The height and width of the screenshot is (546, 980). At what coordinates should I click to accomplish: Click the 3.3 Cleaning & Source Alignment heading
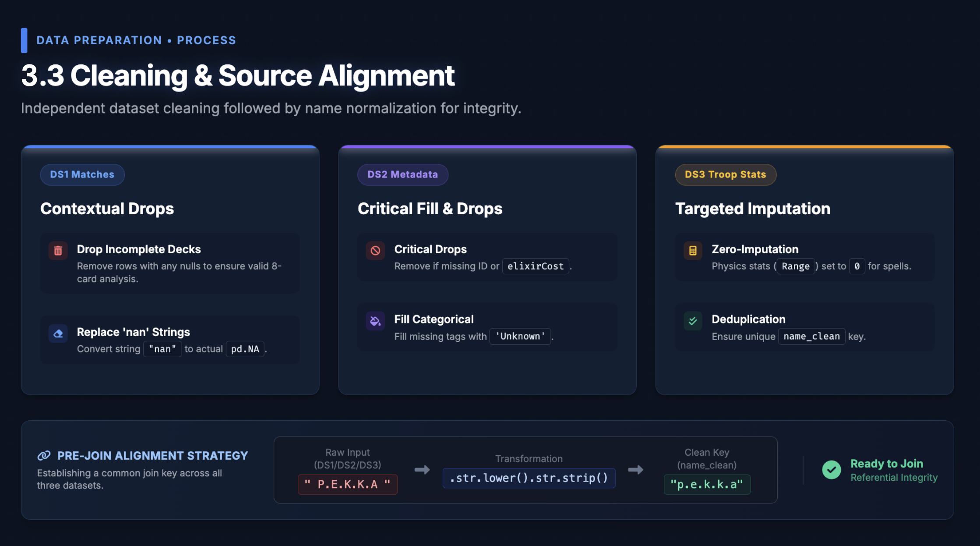(x=238, y=75)
